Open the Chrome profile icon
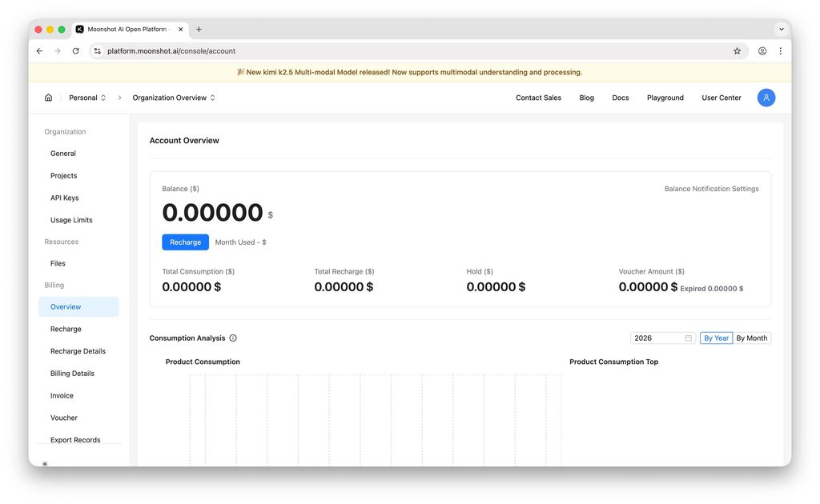820x504 pixels. coord(762,51)
